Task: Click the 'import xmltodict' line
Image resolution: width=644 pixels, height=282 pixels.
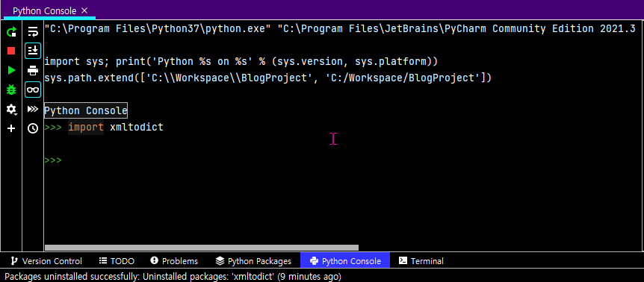Action: pyautogui.click(x=104, y=127)
